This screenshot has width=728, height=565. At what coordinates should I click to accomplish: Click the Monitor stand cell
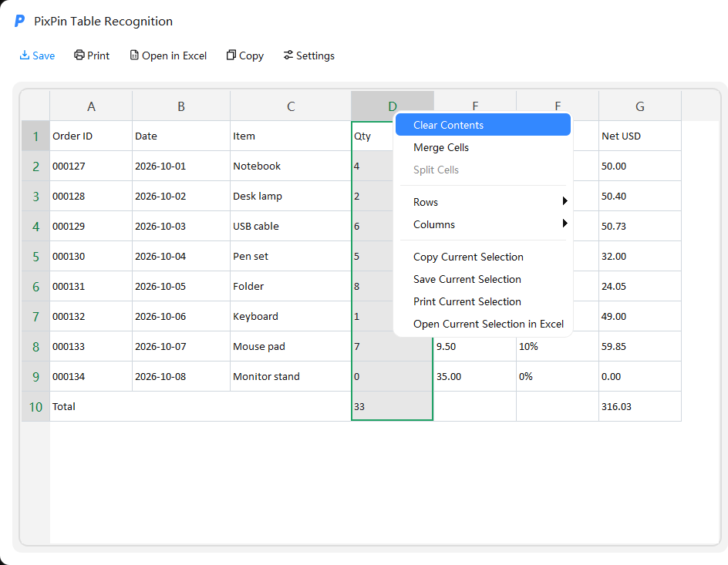tap(291, 376)
